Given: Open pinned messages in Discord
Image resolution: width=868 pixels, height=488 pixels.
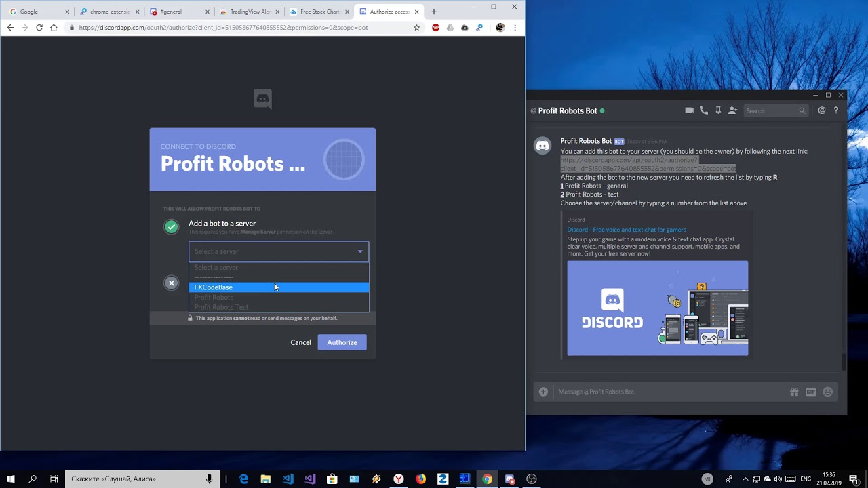Looking at the screenshot, I should (x=718, y=110).
